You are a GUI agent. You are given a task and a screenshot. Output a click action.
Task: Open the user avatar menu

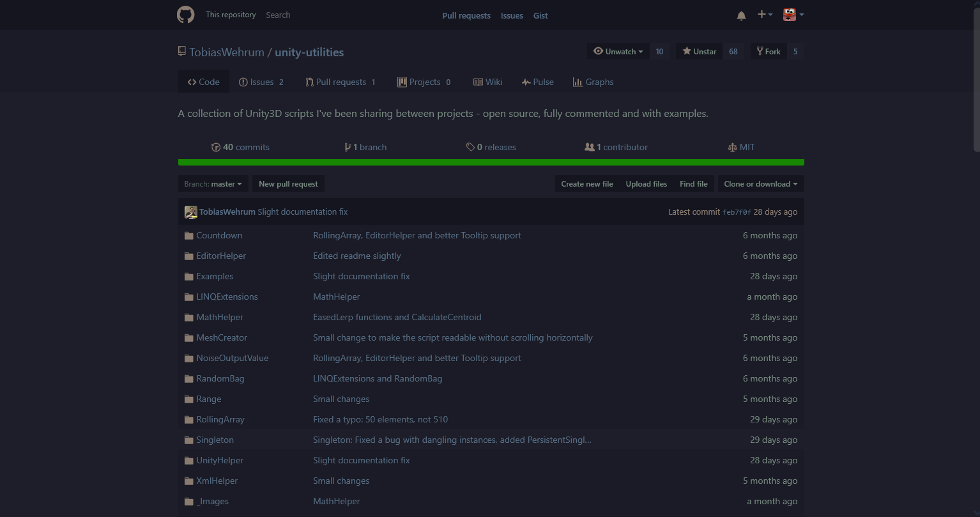point(793,15)
